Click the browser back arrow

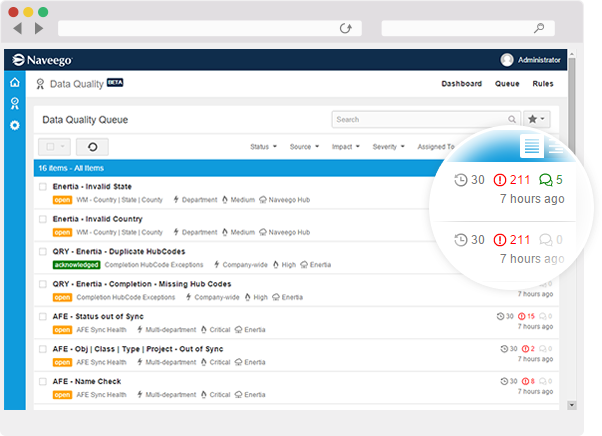coord(17,28)
